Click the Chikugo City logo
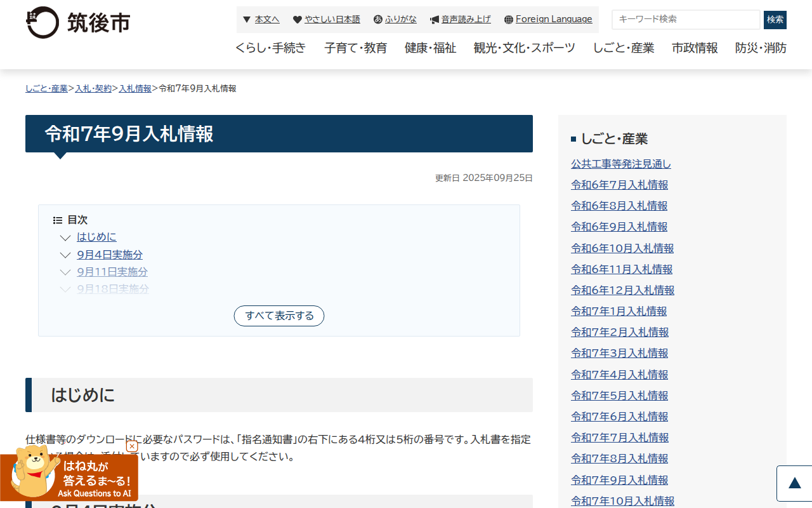The width and height of the screenshot is (812, 508). tap(78, 23)
